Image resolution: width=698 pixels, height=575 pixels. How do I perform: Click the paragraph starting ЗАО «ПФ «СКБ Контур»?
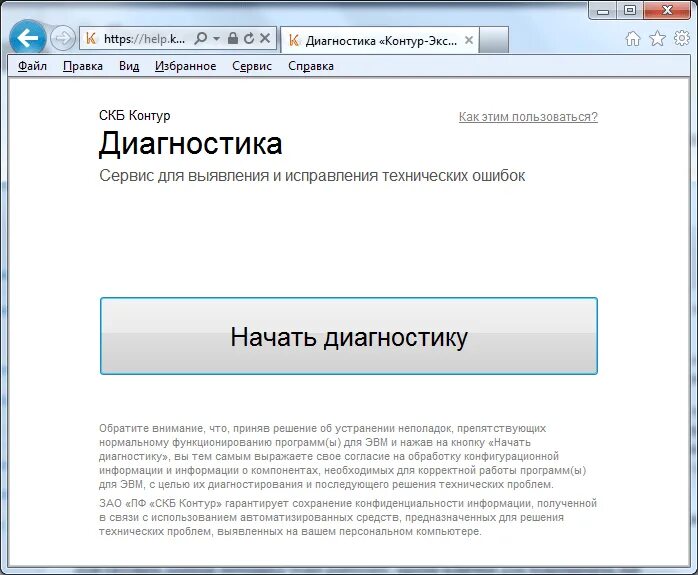coord(348,517)
